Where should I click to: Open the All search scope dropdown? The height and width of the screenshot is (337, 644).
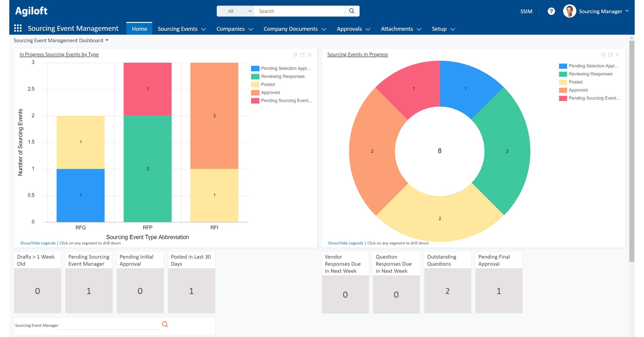235,11
